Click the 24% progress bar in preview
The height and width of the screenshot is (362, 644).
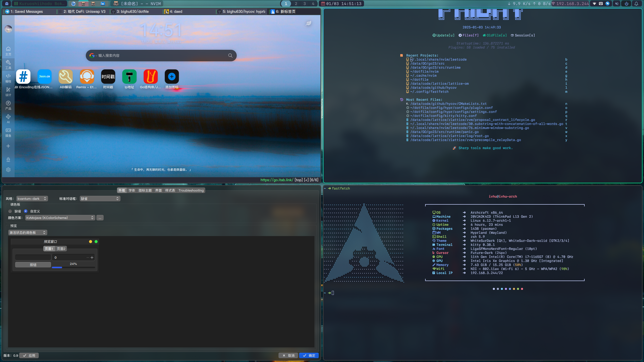(x=73, y=267)
